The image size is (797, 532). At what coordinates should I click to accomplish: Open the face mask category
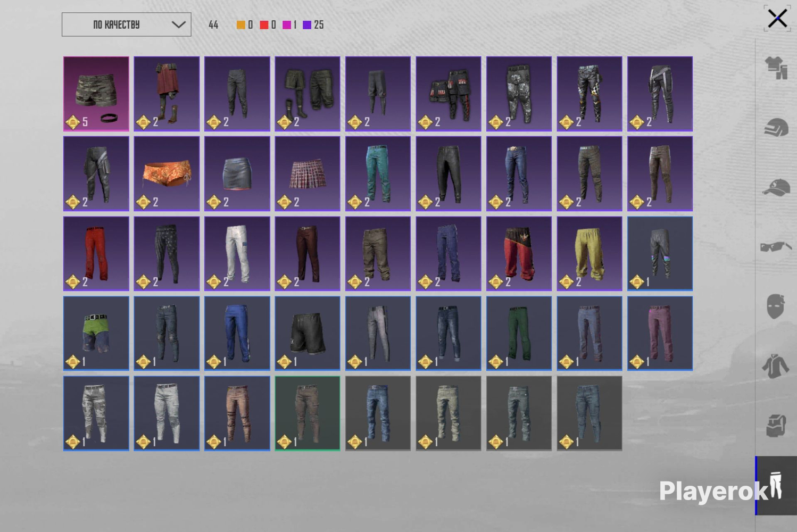pyautogui.click(x=776, y=306)
